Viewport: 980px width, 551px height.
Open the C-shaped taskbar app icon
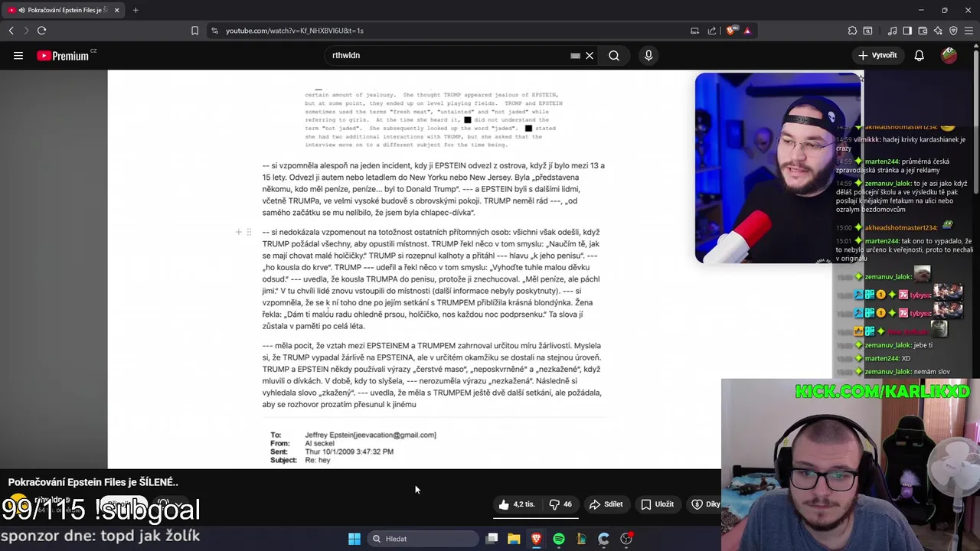tap(603, 539)
